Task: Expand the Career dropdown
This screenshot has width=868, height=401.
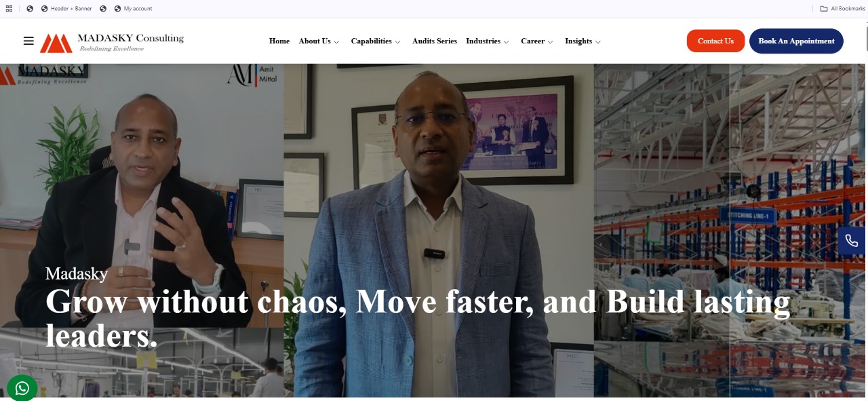Action: tap(537, 41)
